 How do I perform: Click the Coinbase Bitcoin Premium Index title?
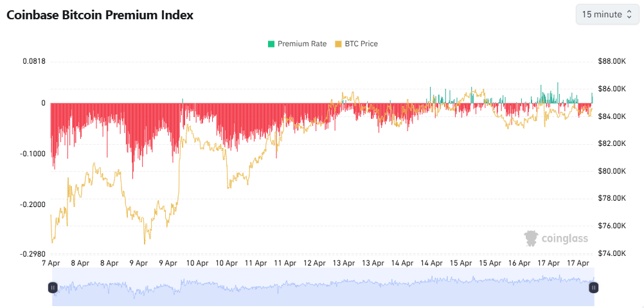coord(100,15)
